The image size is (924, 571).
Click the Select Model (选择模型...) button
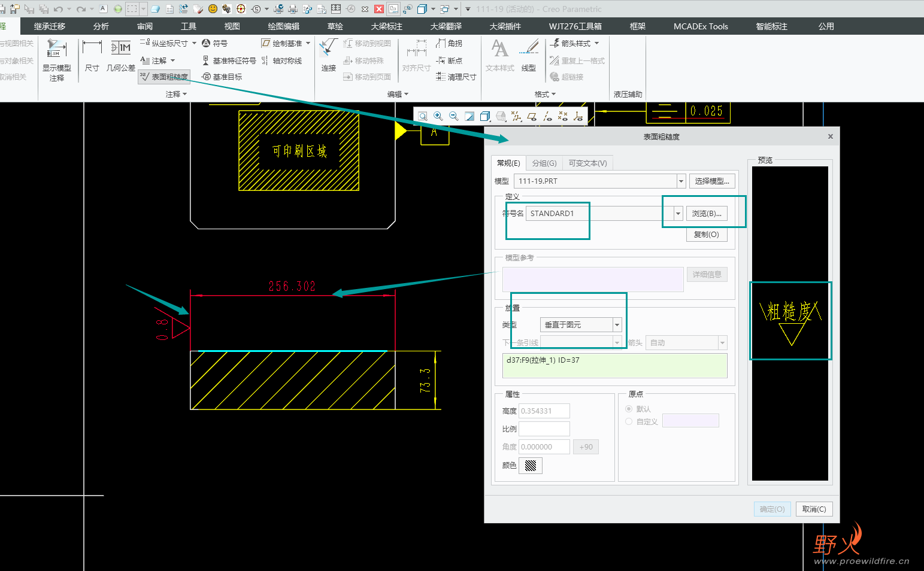point(712,181)
